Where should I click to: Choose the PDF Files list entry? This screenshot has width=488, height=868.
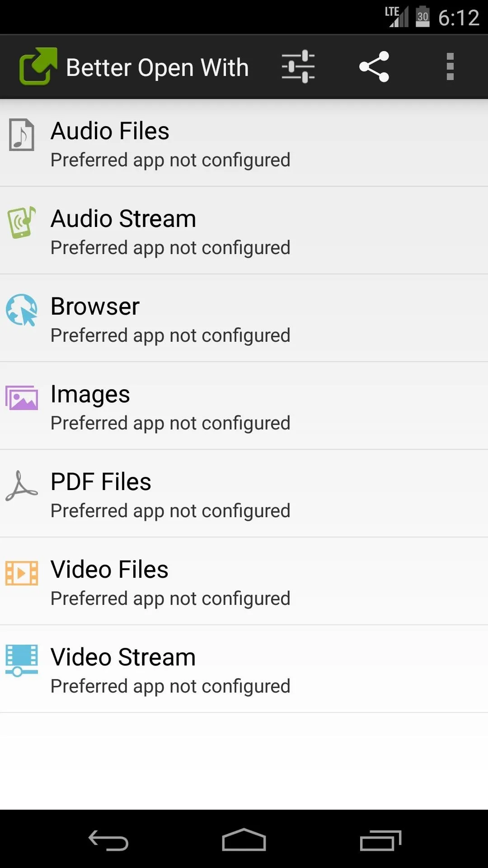click(x=244, y=494)
